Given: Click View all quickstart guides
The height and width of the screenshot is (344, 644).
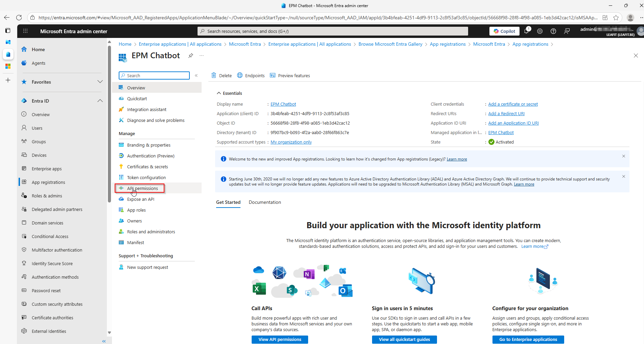Looking at the screenshot, I should (x=405, y=340).
